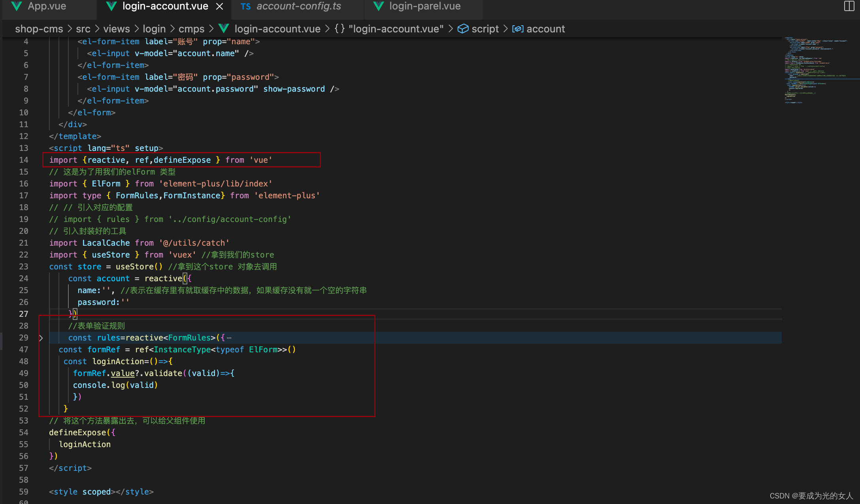Viewport: 860px width, 504px height.
Task: Expand the folded rules block at line 29
Action: tap(41, 338)
